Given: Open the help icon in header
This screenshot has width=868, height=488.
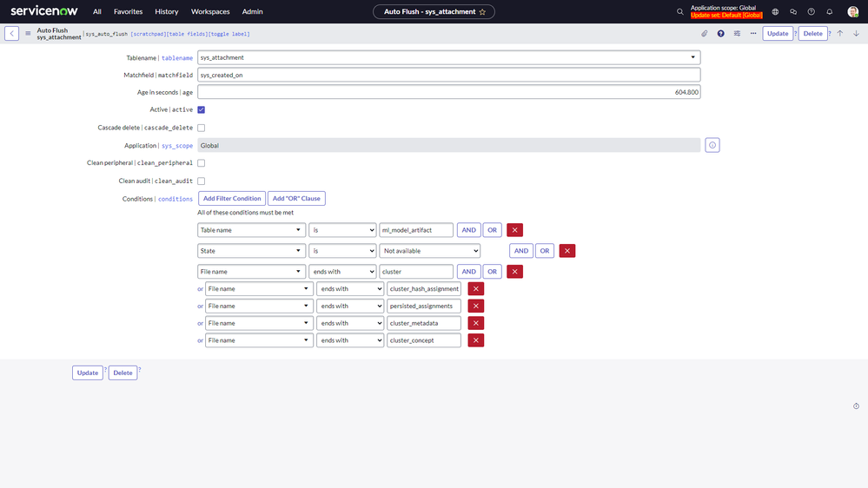Looking at the screenshot, I should coord(811,11).
